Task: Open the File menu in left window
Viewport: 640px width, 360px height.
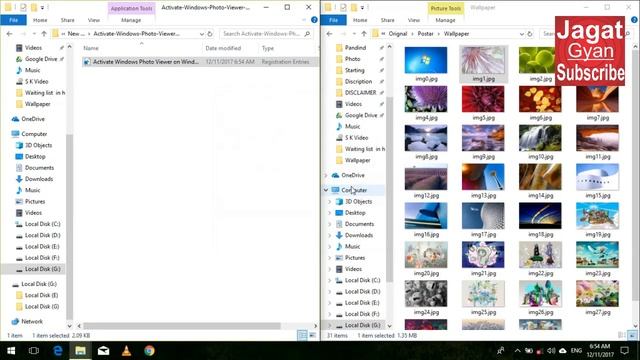Action: [x=13, y=20]
